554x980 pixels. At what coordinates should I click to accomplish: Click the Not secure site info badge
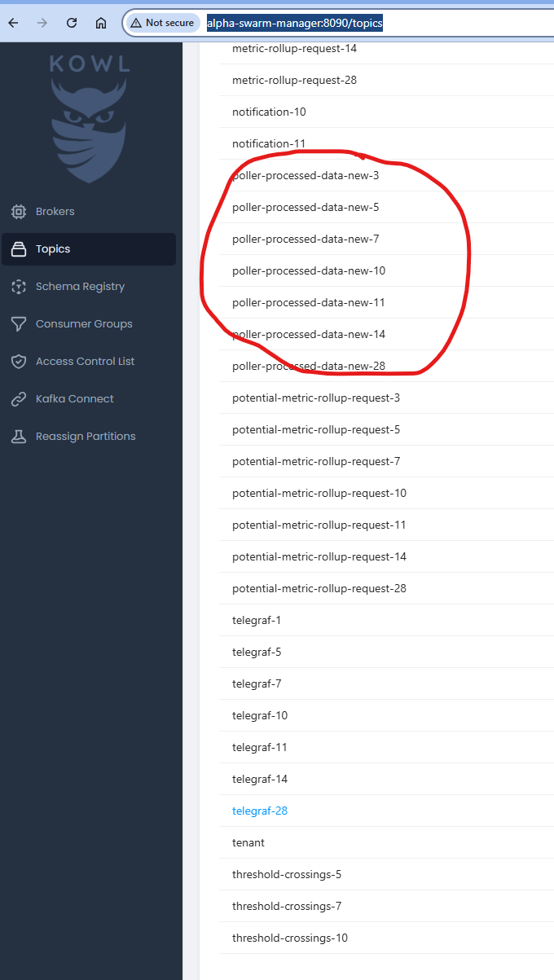(162, 23)
